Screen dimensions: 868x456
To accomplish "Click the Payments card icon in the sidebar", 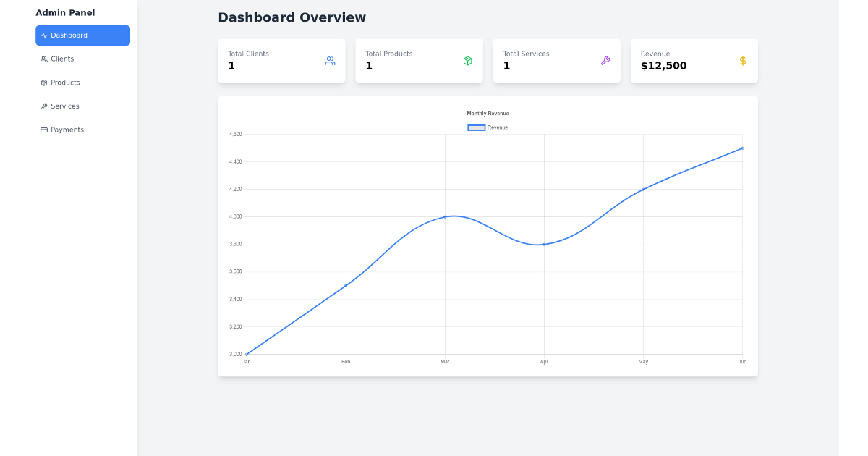I will (43, 130).
